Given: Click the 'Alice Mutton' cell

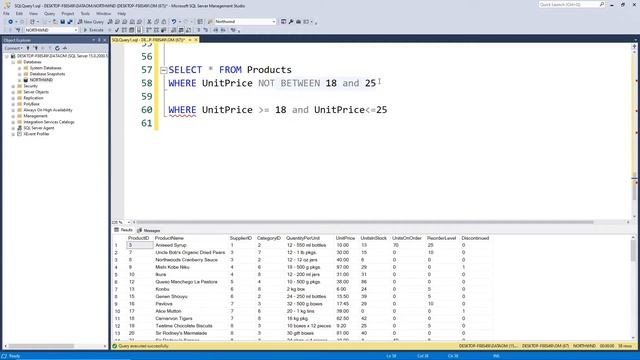Looking at the screenshot, I should (x=168, y=311).
